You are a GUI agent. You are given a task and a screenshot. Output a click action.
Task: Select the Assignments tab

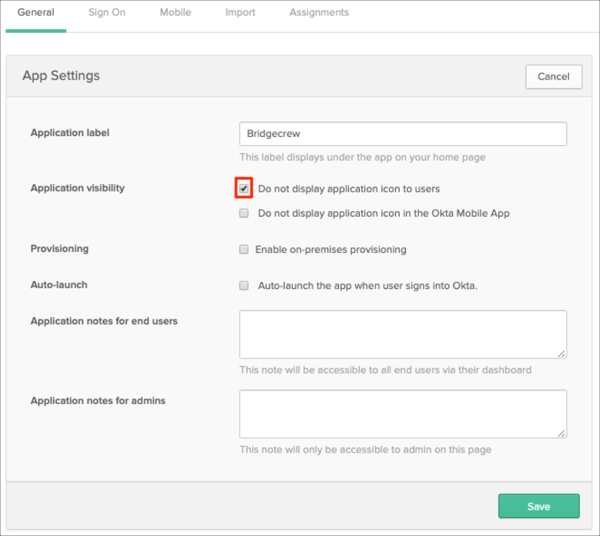(x=319, y=13)
